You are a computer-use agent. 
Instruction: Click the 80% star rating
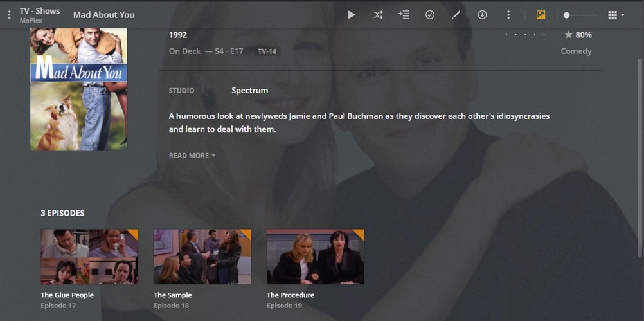click(x=578, y=35)
